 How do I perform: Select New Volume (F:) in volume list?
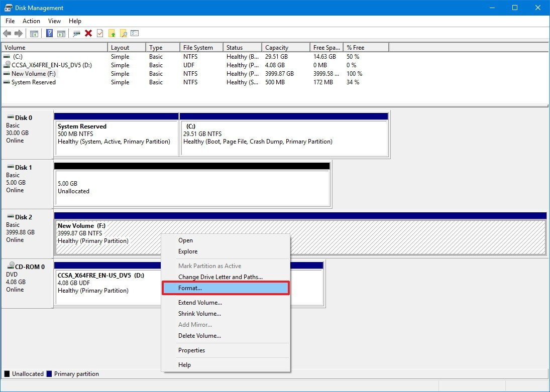33,74
